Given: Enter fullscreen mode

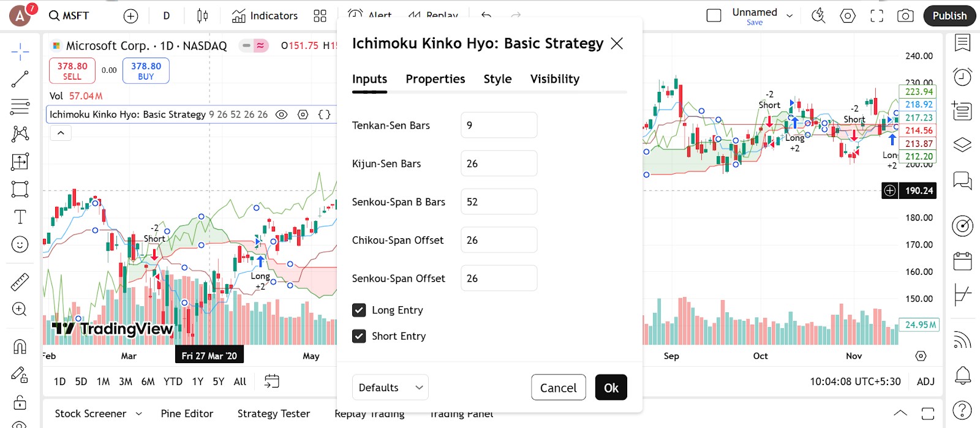Looking at the screenshot, I should 876,16.
